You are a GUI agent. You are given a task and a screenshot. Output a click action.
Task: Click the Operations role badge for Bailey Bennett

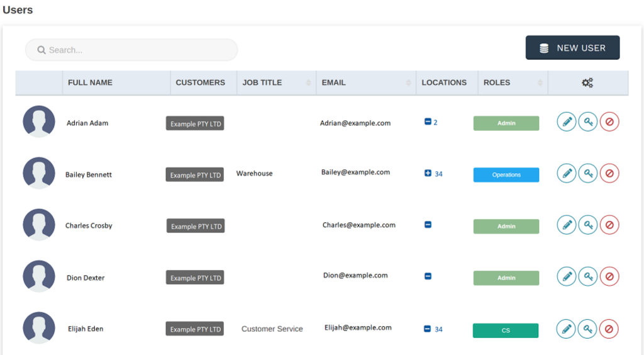click(506, 175)
